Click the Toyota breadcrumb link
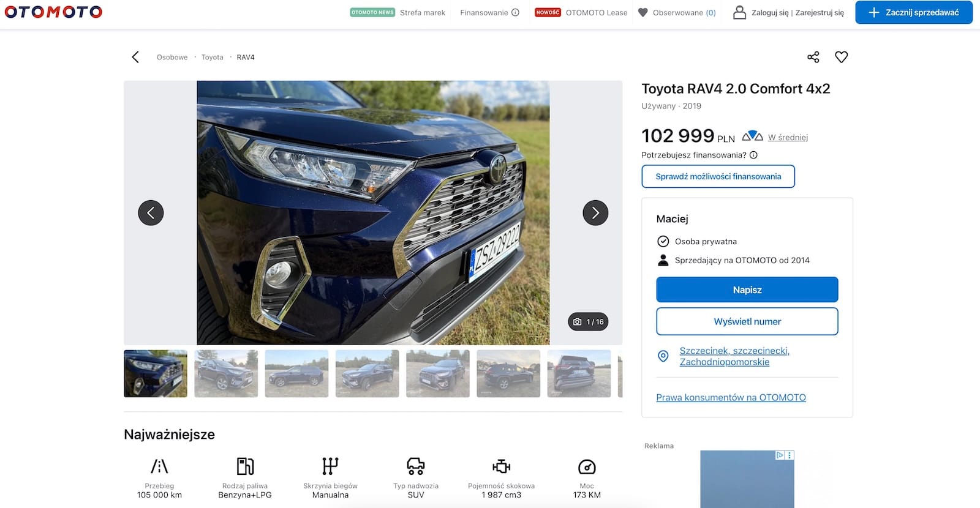This screenshot has width=980, height=508. (x=213, y=57)
